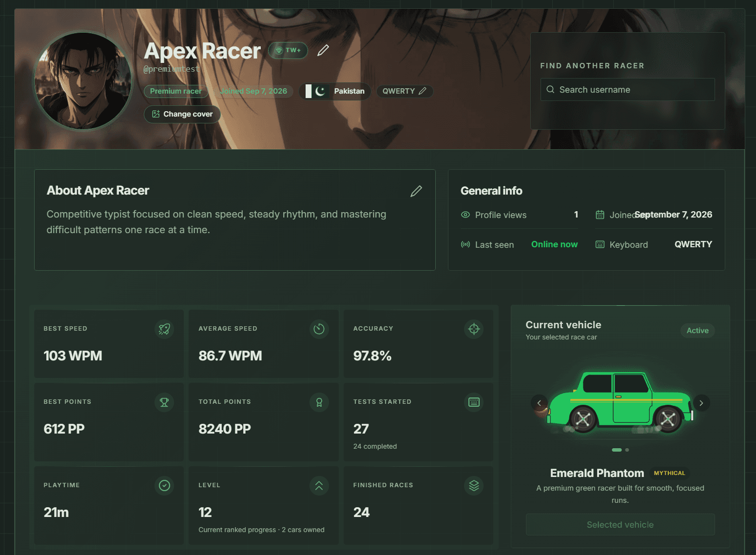Click the 103 WPM value
The width and height of the screenshot is (756, 555).
pos(73,356)
